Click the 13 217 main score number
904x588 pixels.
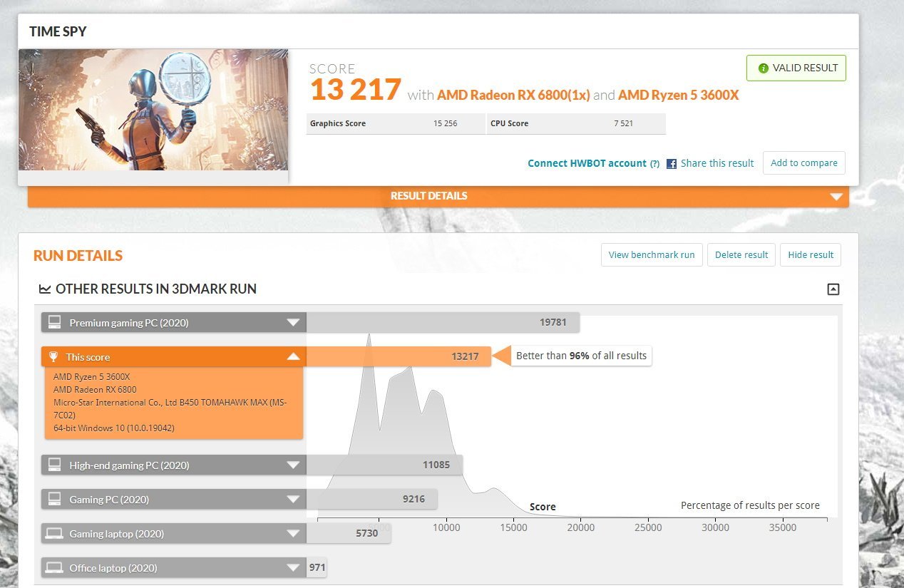click(x=355, y=91)
